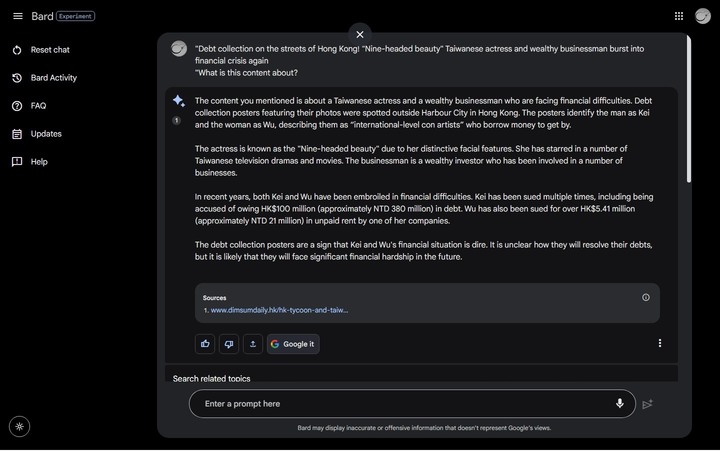Open Bard Activity from sidebar
The height and width of the screenshot is (451, 720).
coord(54,78)
